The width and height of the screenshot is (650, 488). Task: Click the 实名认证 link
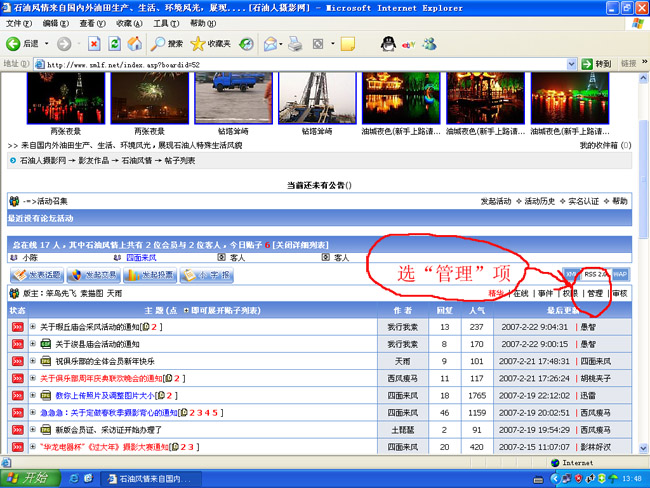pyautogui.click(x=584, y=202)
